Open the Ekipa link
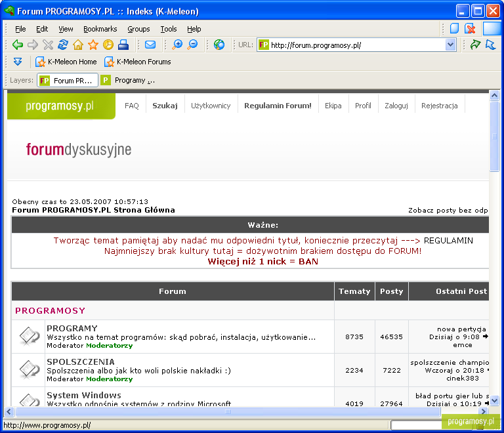This screenshot has height=433, width=504. 333,106
